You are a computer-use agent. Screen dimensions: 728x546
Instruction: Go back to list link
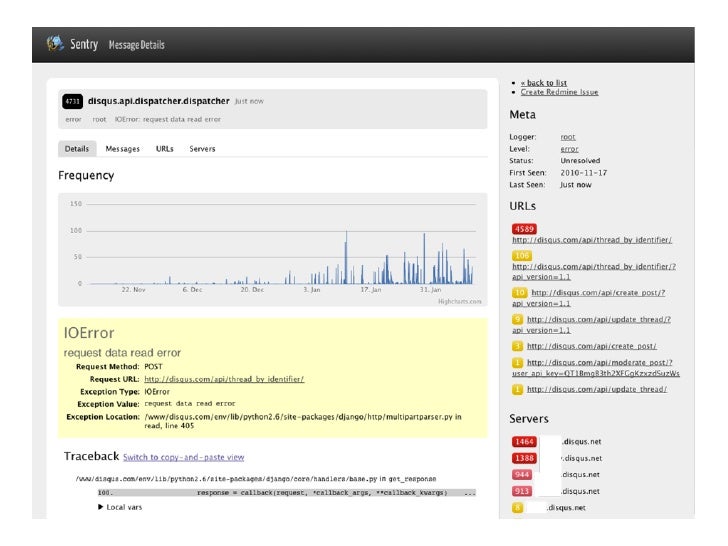544,83
